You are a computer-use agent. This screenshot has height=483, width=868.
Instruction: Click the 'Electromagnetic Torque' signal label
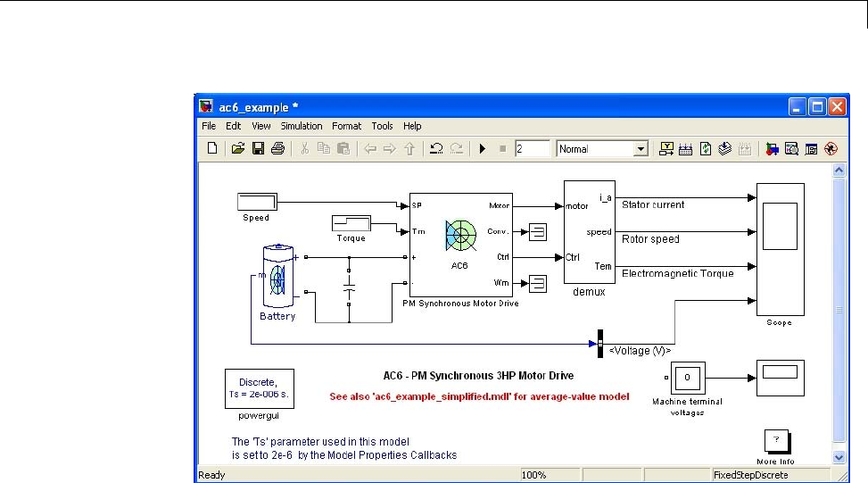678,273
